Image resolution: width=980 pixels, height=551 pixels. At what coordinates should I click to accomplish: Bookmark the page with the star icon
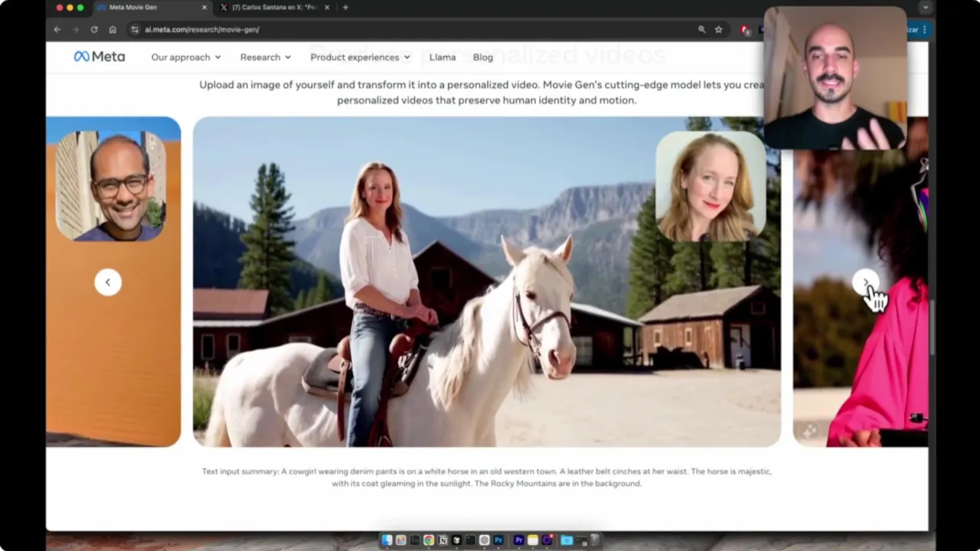click(718, 29)
